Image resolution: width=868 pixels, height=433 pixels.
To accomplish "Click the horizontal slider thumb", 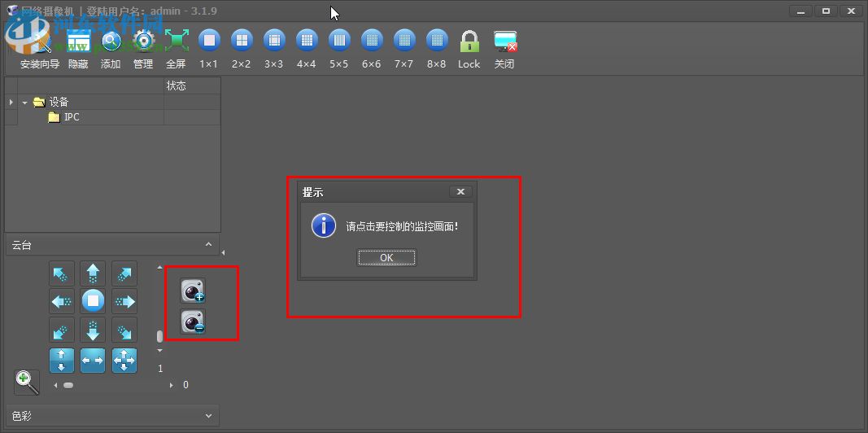I will click(68, 385).
